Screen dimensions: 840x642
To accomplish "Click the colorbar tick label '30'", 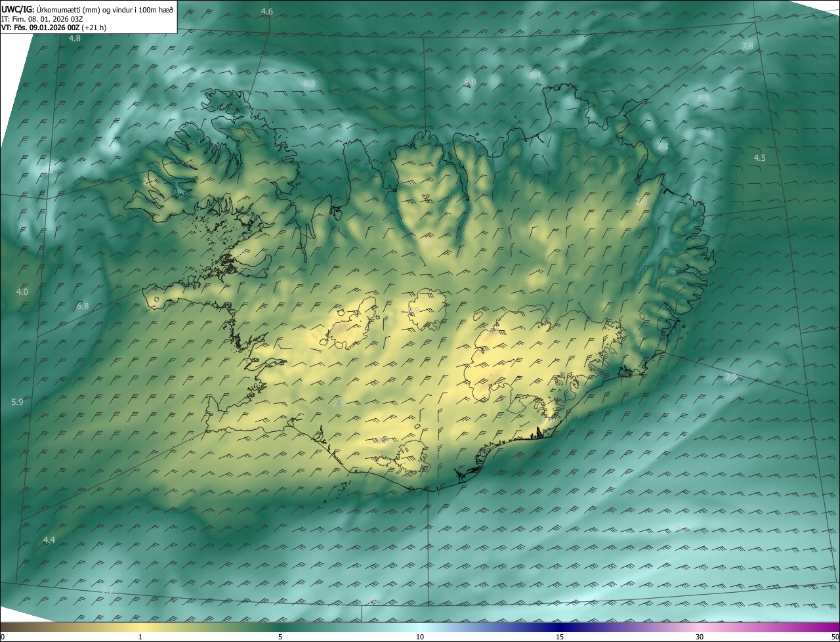I will tap(700, 637).
